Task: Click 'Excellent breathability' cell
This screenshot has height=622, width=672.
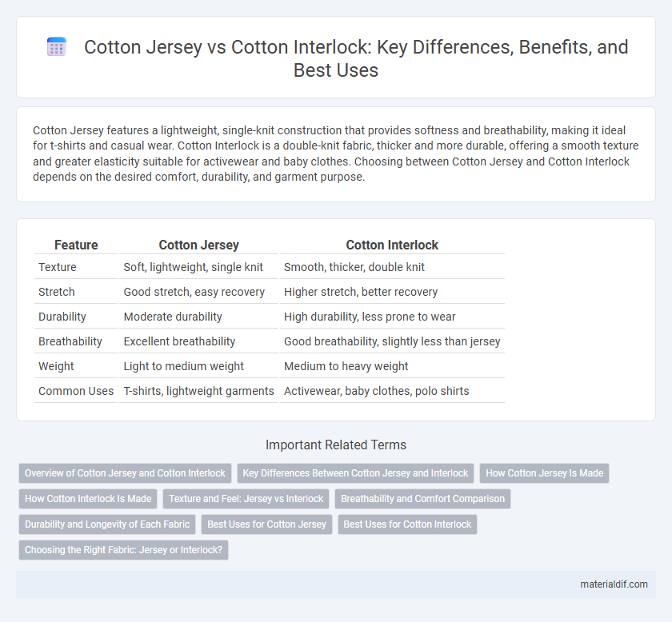Action: [x=199, y=341]
